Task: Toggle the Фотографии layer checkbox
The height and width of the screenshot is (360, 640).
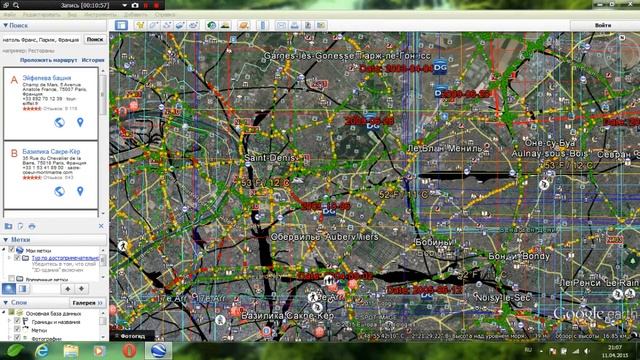Action: (x=17, y=338)
